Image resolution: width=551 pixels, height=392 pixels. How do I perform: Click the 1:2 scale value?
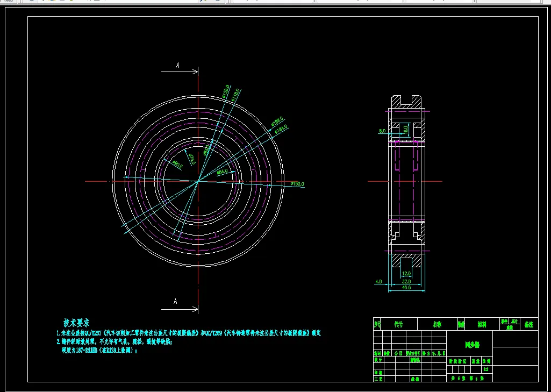[x=486, y=369]
